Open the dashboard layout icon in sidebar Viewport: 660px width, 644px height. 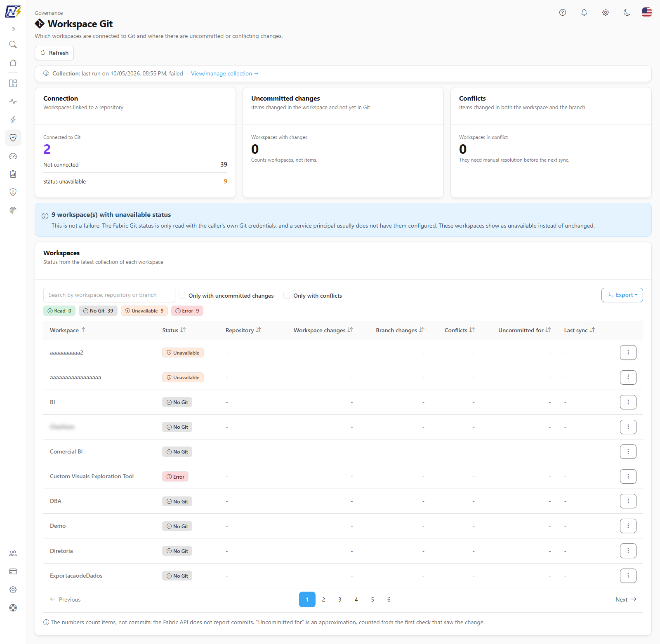click(13, 83)
